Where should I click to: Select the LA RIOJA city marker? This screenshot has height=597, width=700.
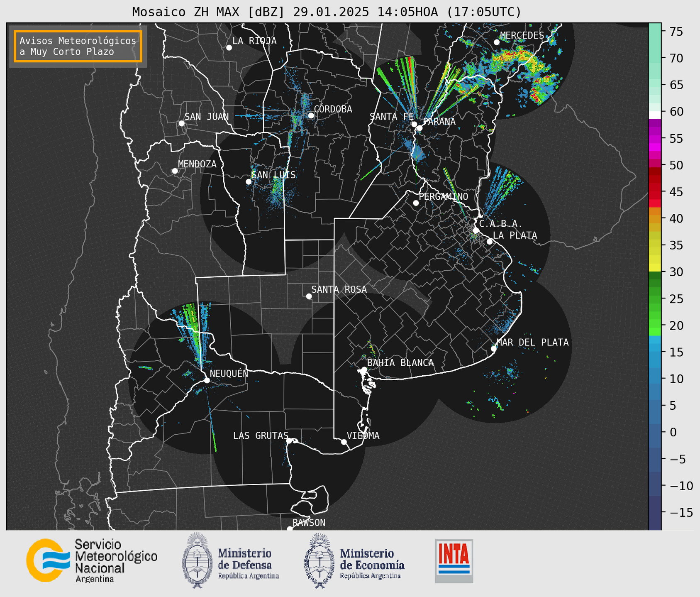pos(229,48)
